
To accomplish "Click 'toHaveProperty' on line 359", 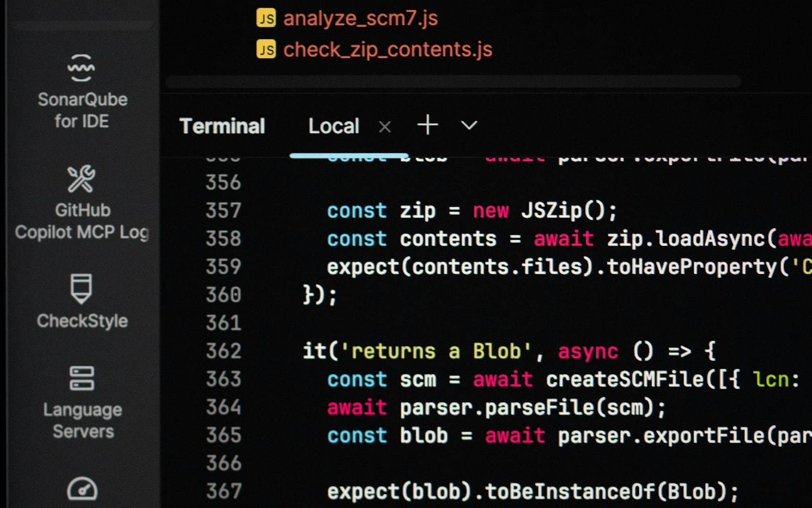I will (x=692, y=267).
